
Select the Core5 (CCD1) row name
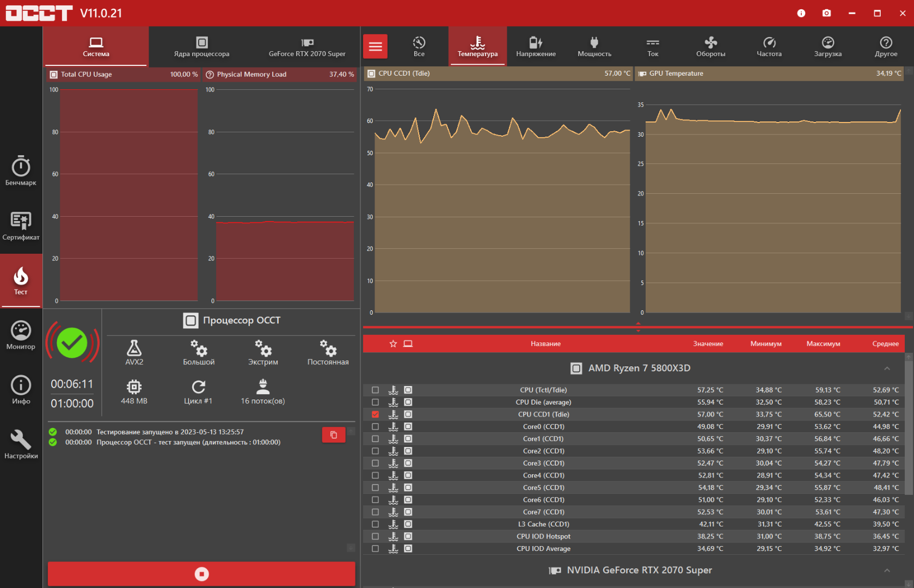tap(543, 487)
